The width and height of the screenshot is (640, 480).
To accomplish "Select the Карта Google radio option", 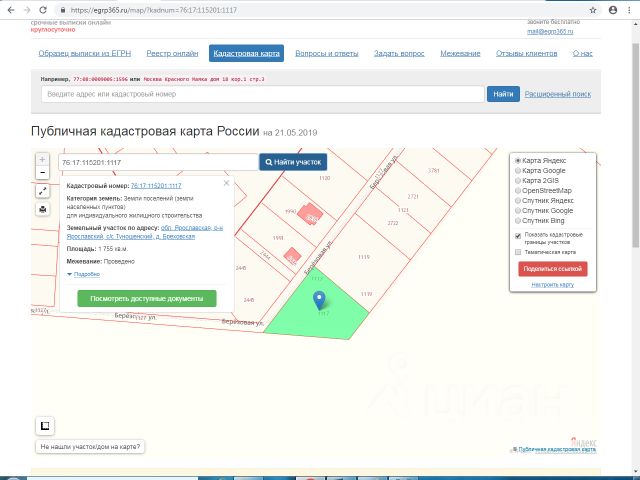I will click(517, 170).
